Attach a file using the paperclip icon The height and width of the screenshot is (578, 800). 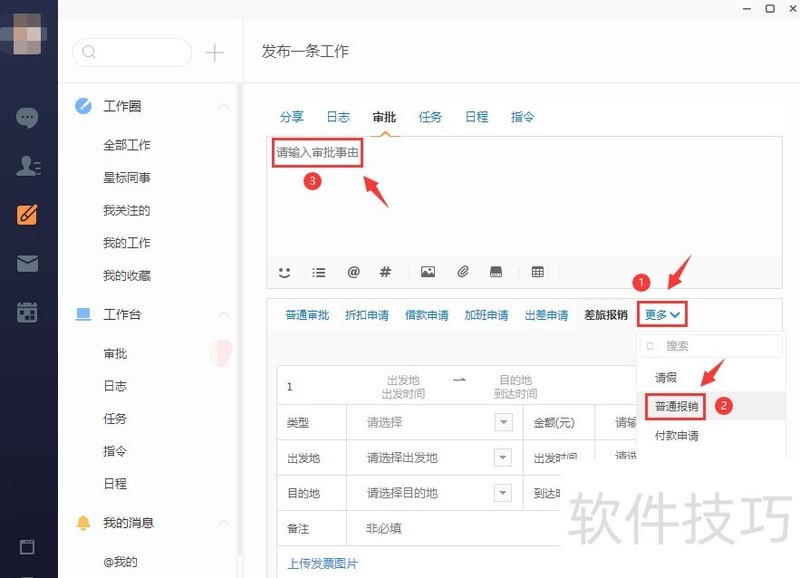pyautogui.click(x=462, y=272)
